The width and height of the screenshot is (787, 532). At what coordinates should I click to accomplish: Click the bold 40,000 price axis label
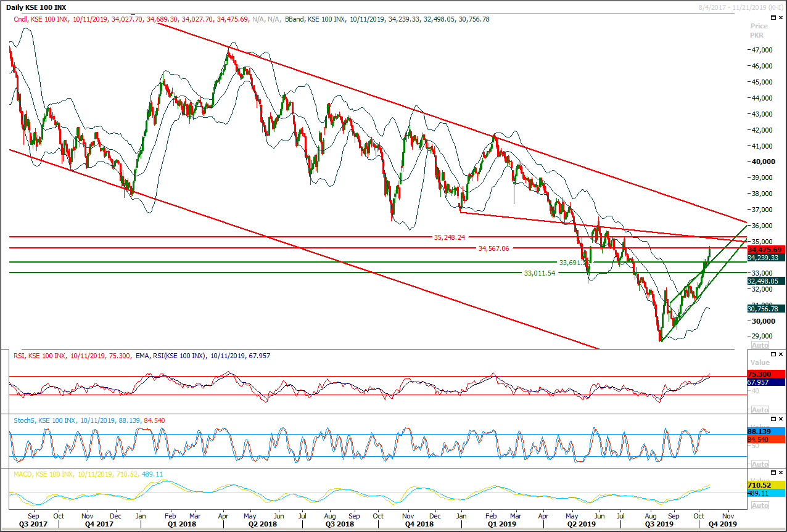tap(763, 162)
